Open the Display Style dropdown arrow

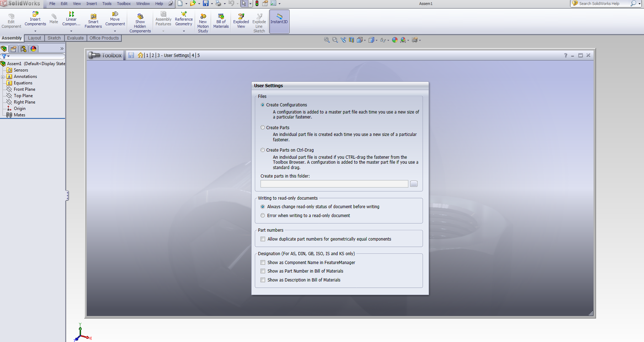click(376, 40)
